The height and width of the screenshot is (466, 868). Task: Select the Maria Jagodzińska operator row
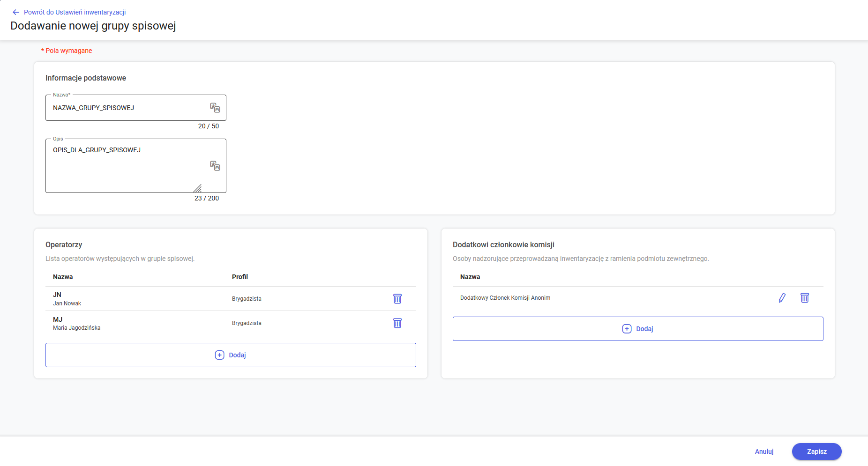click(141, 323)
